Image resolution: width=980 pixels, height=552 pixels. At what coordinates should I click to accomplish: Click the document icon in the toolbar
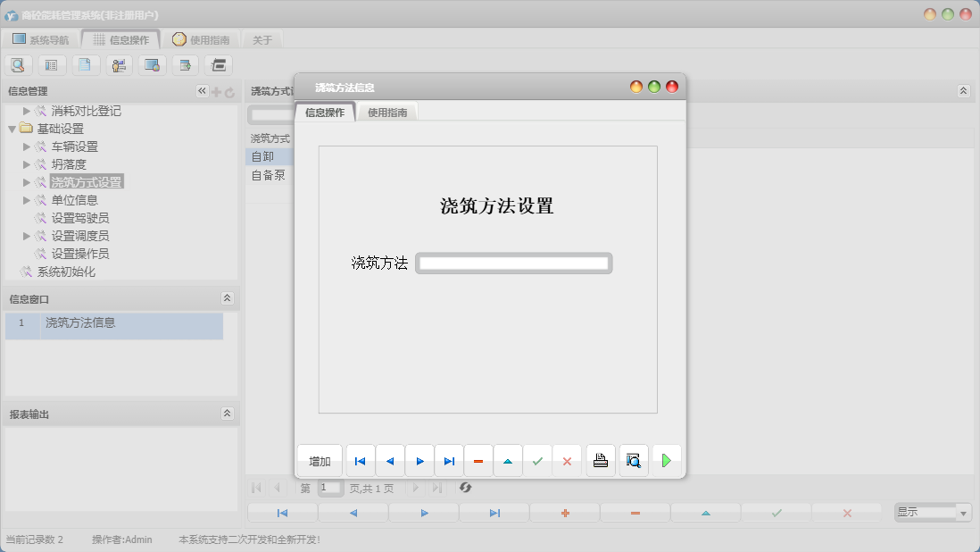86,64
